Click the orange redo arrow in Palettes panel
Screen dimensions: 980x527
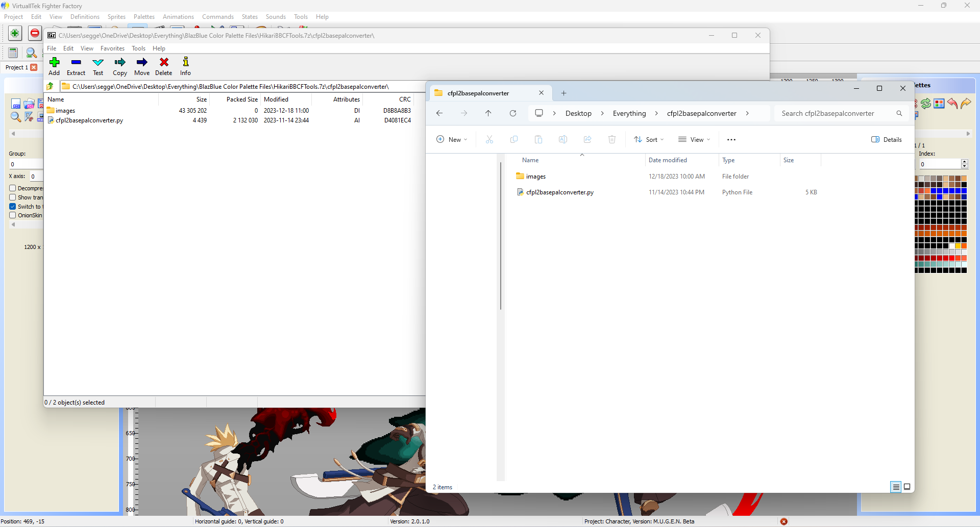966,104
